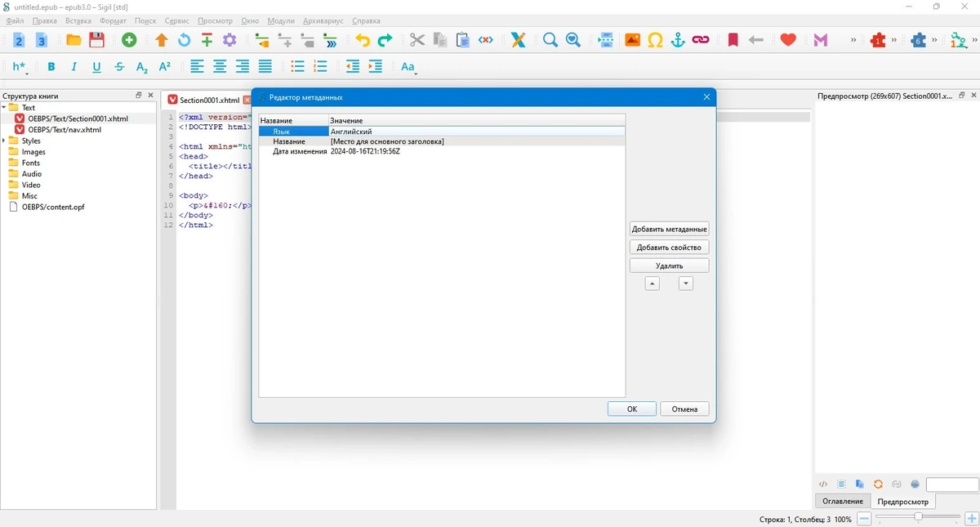Cut selection with the scissors icon
Image resolution: width=980 pixels, height=527 pixels.
(x=417, y=39)
